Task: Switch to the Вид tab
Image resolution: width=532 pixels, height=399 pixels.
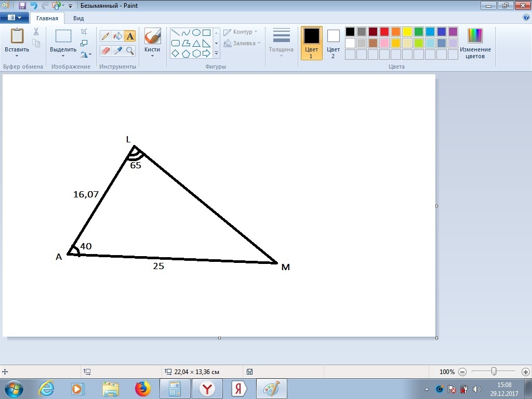Action: coord(78,18)
